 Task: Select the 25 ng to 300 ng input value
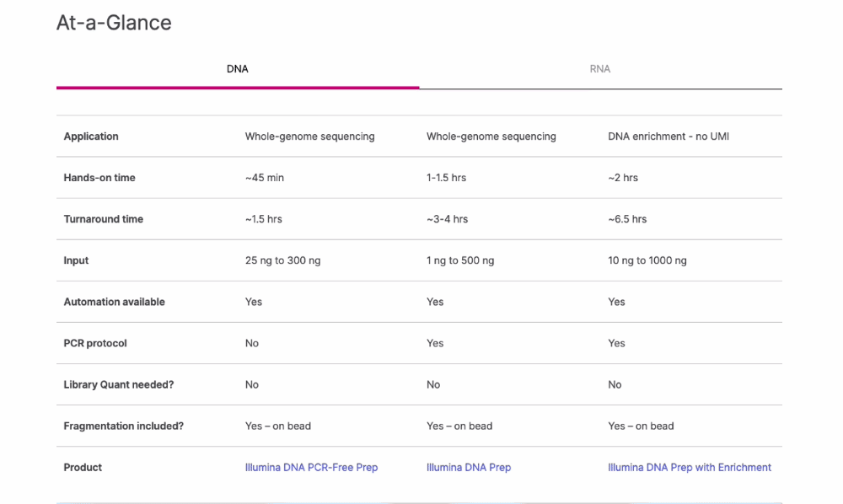(282, 260)
